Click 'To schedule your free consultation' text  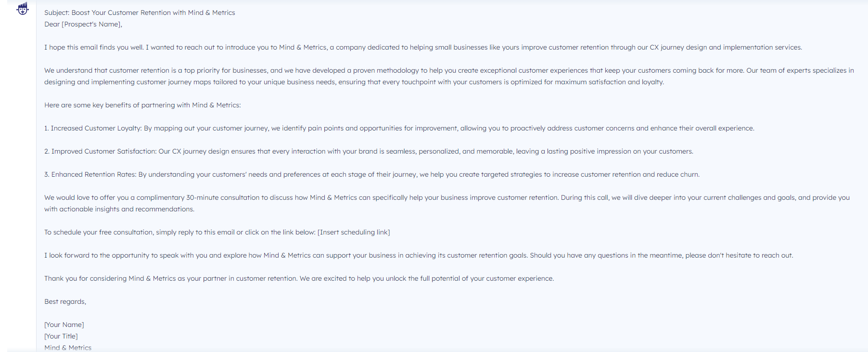[99, 232]
